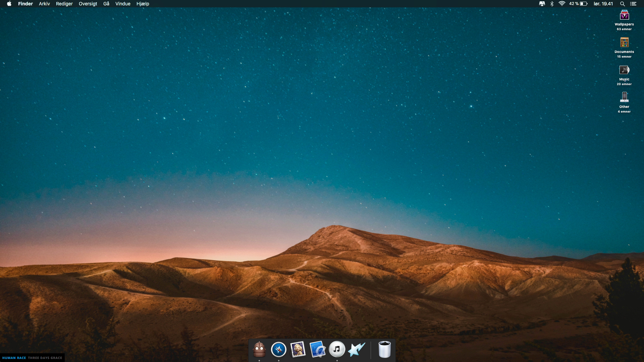Open the Mail stamp icon in Dock
644x362 pixels.
tap(298, 350)
